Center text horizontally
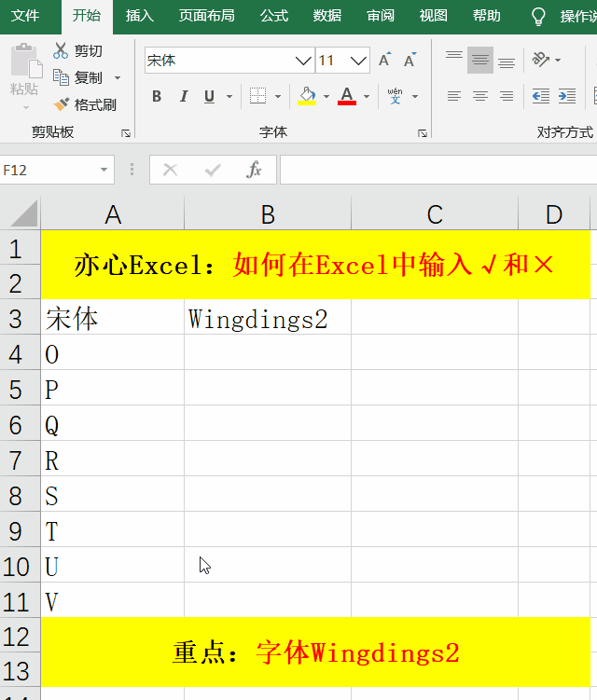The image size is (597, 700). tap(480, 96)
